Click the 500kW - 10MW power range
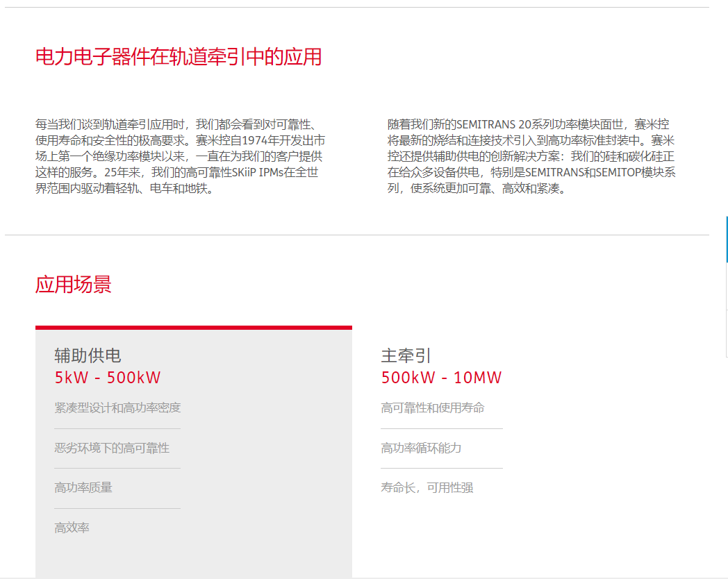Image resolution: width=728 pixels, height=579 pixels. tap(441, 378)
